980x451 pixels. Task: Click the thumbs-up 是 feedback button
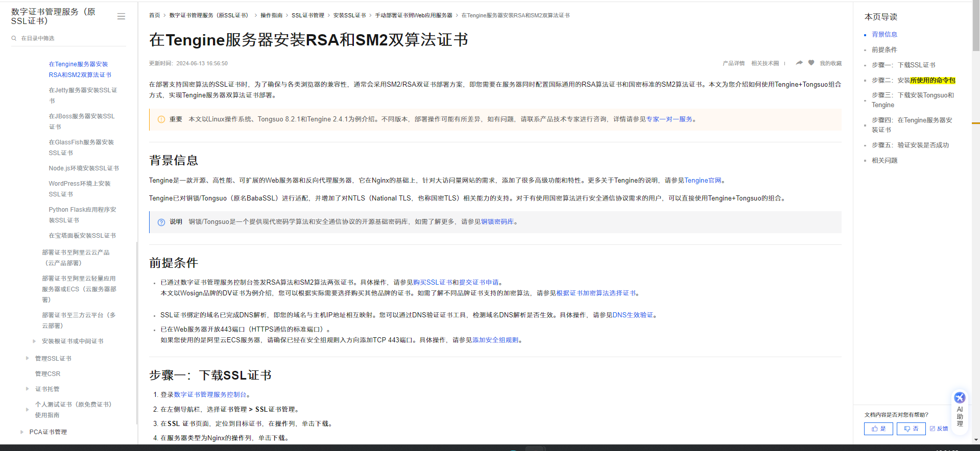(878, 429)
